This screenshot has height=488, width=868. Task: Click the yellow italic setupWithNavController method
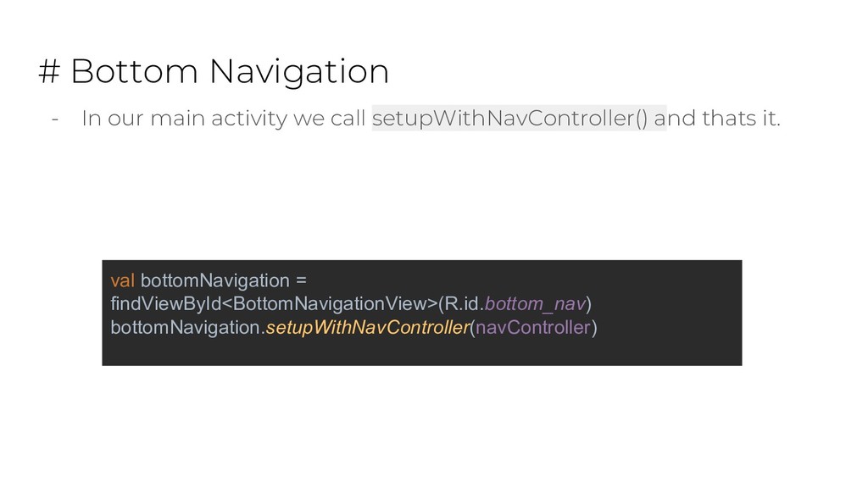(x=368, y=328)
